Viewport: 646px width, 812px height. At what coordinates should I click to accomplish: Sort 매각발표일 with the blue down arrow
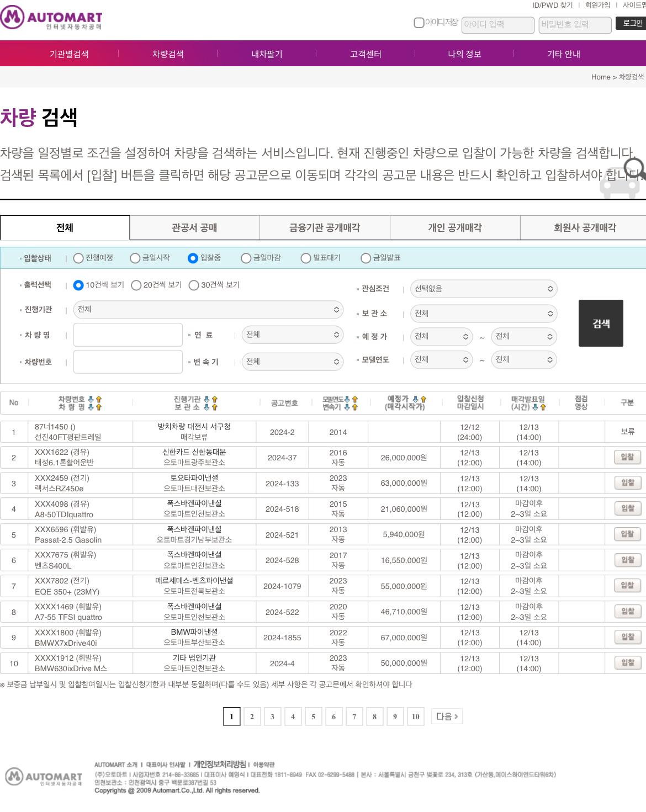point(536,407)
